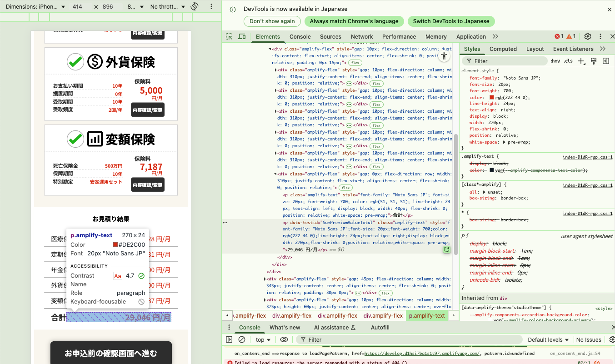This screenshot has height=364, width=615.
Task: Click the yellow warning count indicator
Action: tap(571, 36)
